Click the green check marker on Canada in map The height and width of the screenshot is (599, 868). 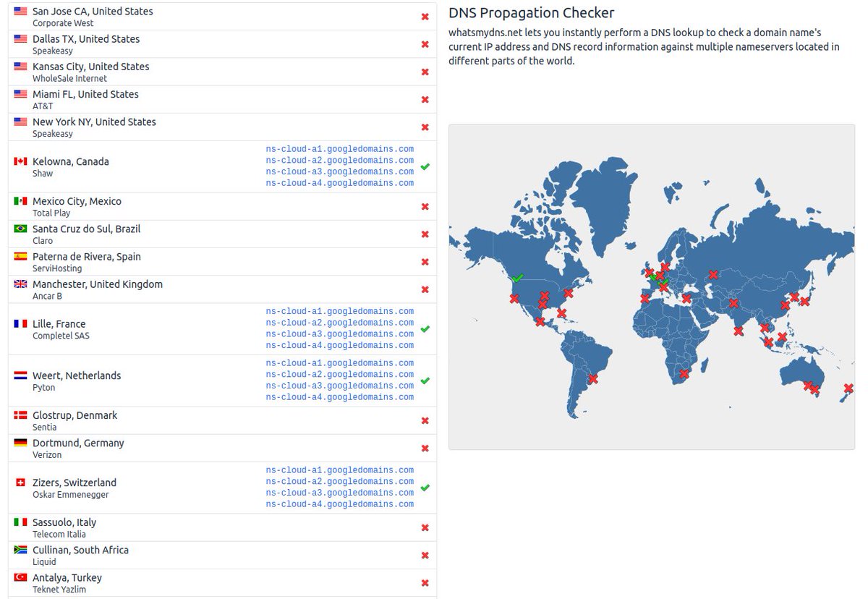click(x=517, y=279)
